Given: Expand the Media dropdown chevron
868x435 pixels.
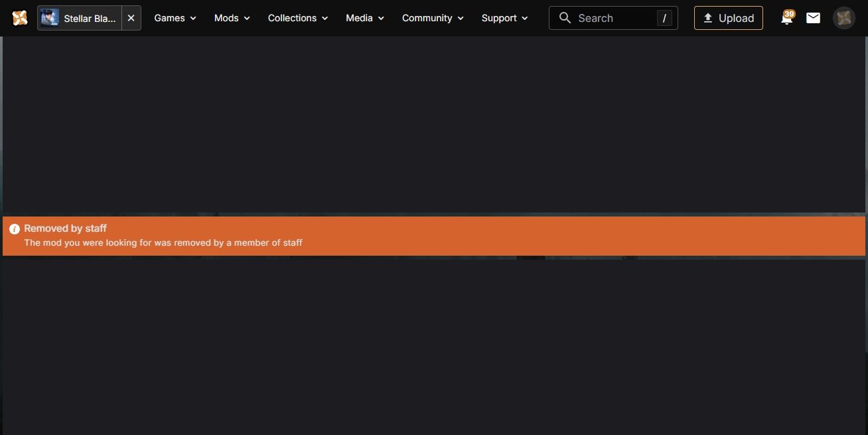Looking at the screenshot, I should click(381, 19).
